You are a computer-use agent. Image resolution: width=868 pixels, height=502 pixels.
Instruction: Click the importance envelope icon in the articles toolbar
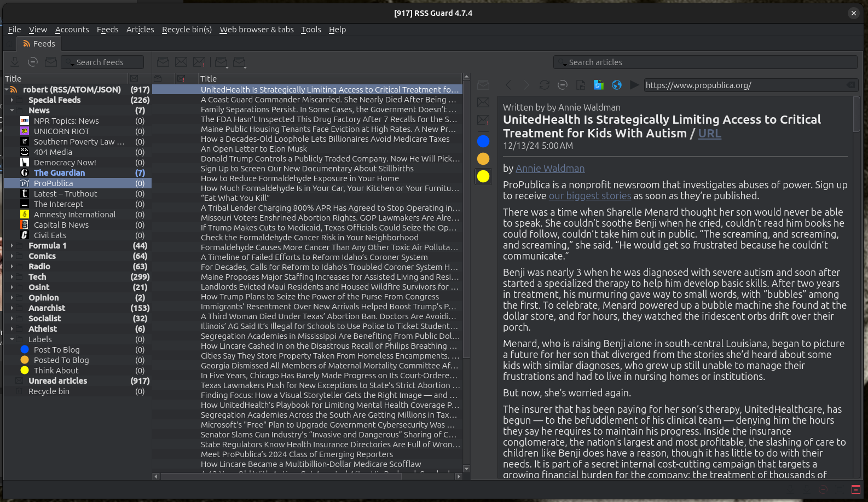point(199,62)
